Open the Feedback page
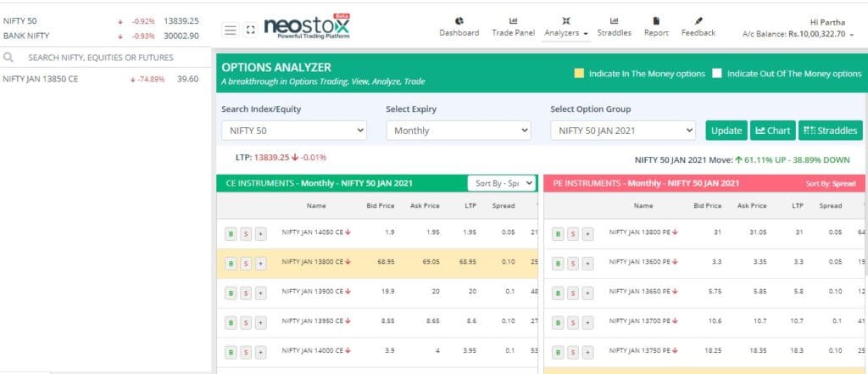The image size is (868, 374). pos(698,26)
